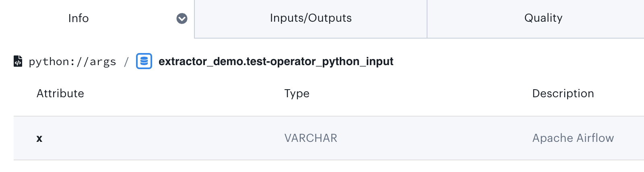Image resolution: width=644 pixels, height=172 pixels.
Task: Open extractor_demo.test-operator_python_input dataset name
Action: [x=276, y=61]
